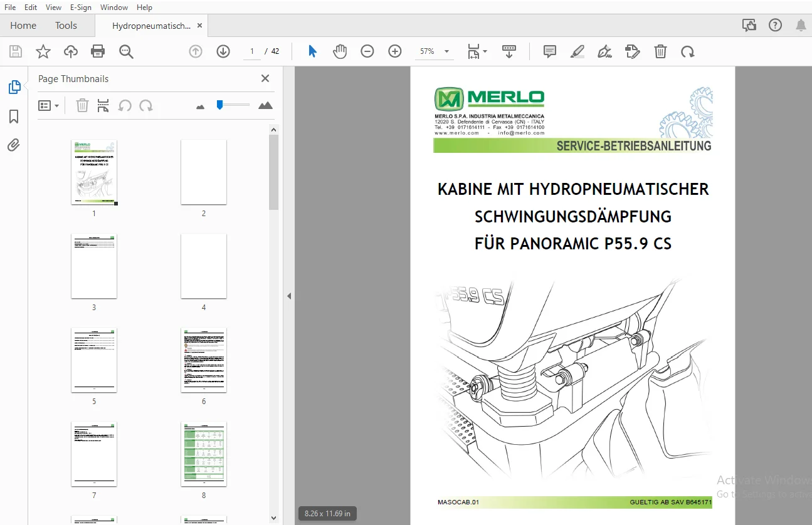Open the Help question mark icon

pyautogui.click(x=776, y=25)
